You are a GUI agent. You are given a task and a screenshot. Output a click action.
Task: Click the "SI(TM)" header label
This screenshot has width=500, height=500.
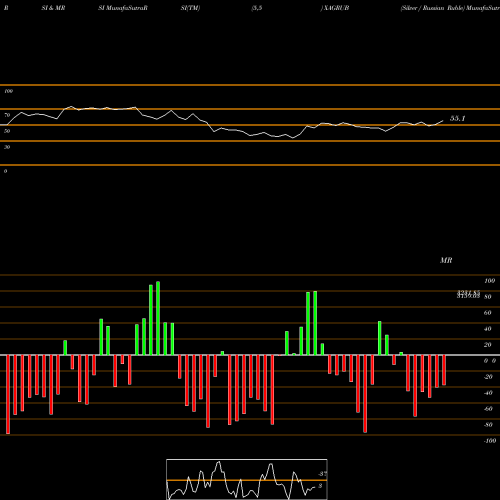point(190,8)
